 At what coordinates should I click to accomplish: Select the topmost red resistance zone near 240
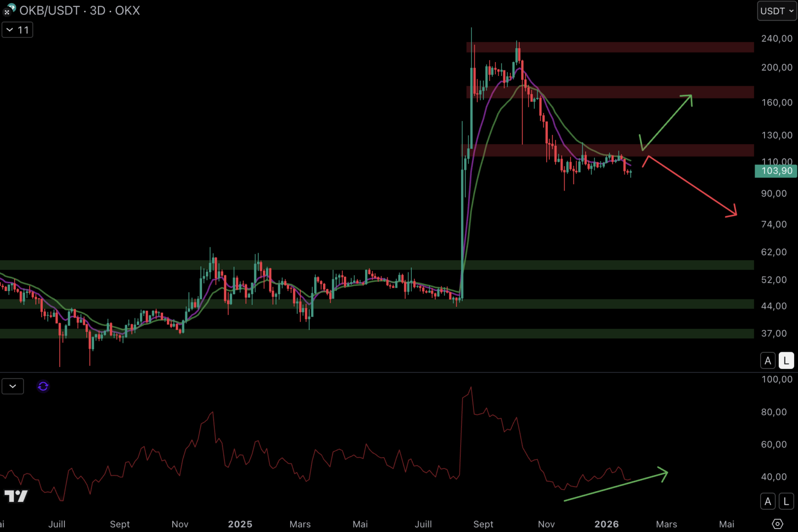click(610, 47)
